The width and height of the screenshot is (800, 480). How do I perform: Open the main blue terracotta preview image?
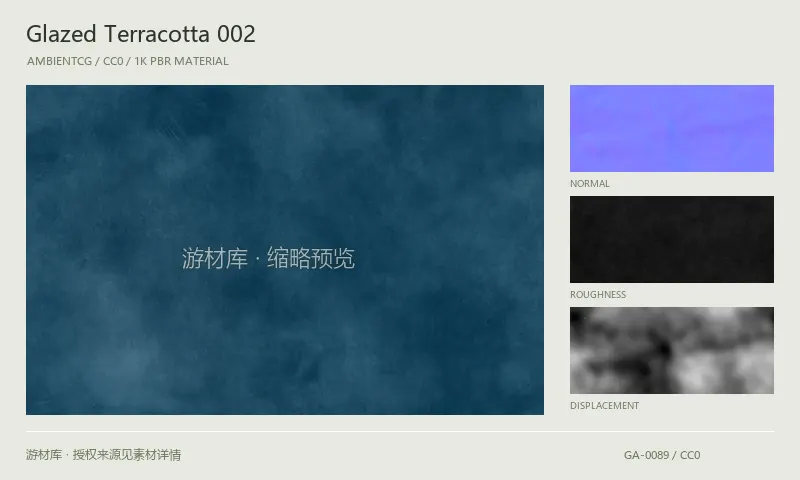[285, 249]
